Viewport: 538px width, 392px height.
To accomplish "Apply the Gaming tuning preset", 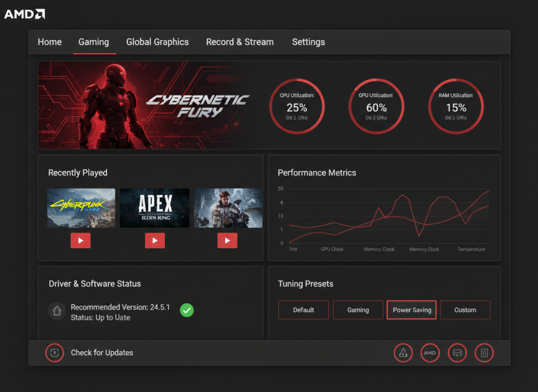I will (x=358, y=310).
